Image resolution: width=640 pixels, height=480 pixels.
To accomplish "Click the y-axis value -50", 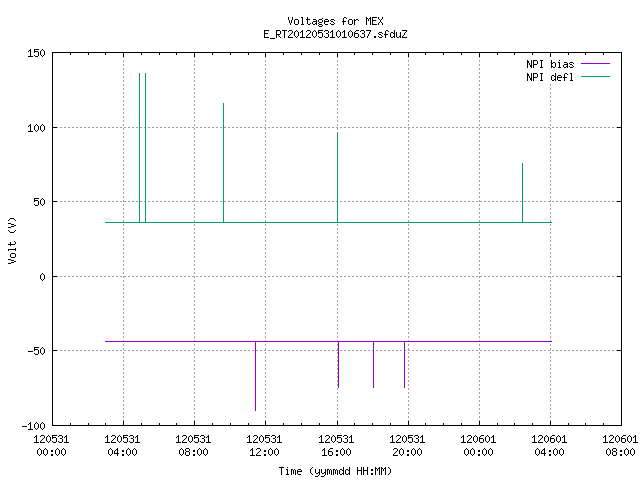I will pyautogui.click(x=36, y=351).
